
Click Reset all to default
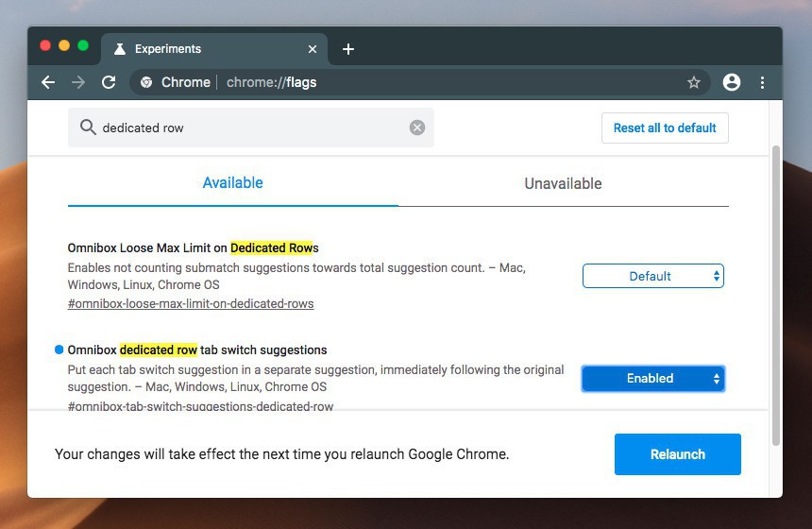(x=665, y=128)
